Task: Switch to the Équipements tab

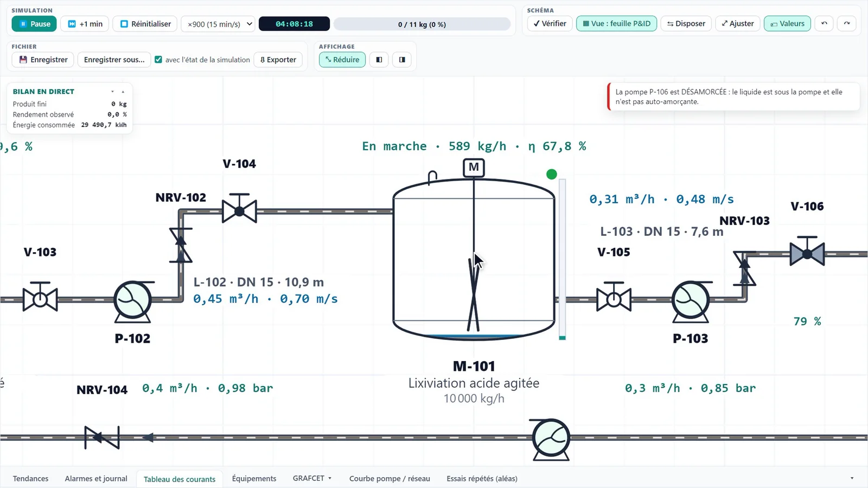Action: 254,478
